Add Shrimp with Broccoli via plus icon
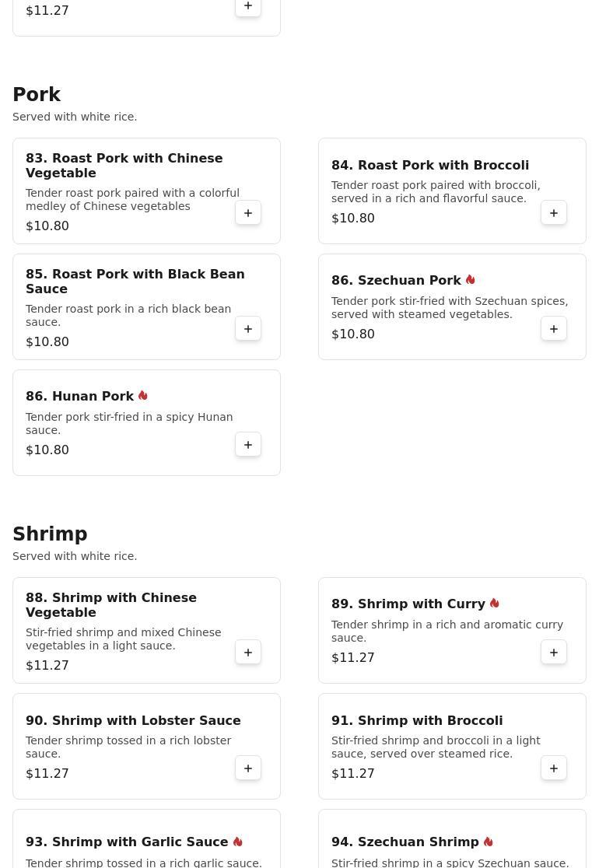Screen dimensions: 599x868 coord(554,768)
